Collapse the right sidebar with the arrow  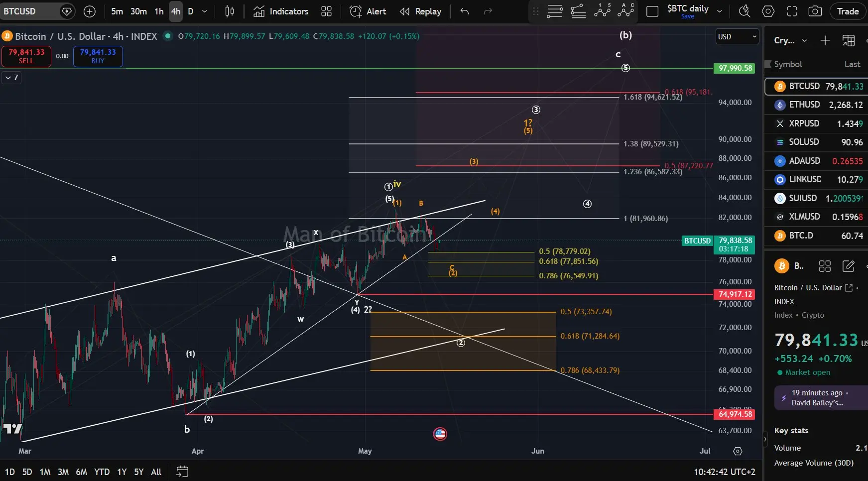765,439
